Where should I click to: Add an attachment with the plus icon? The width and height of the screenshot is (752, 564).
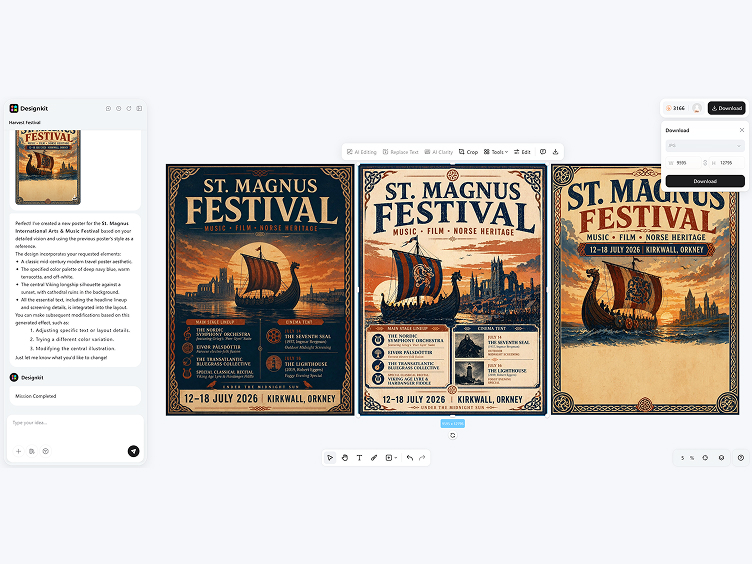[x=18, y=451]
